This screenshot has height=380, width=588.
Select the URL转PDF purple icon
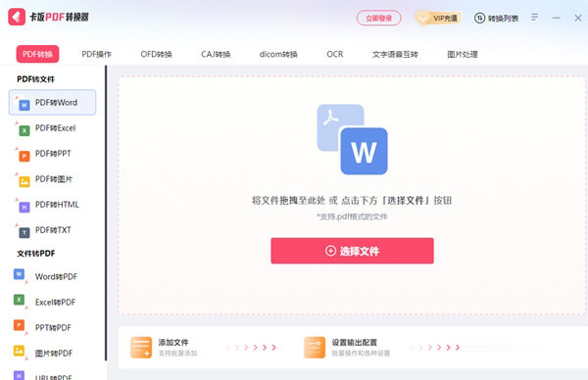point(20,375)
